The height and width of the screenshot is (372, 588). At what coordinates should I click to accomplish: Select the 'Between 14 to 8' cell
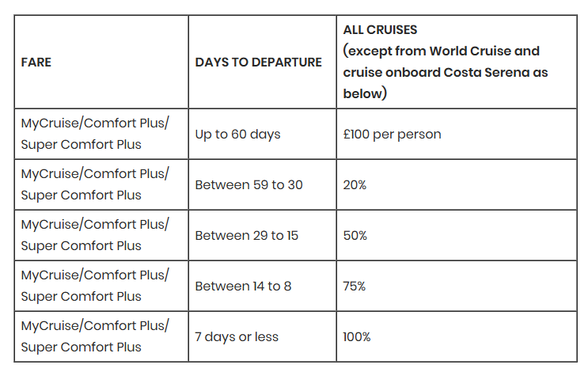(262, 286)
